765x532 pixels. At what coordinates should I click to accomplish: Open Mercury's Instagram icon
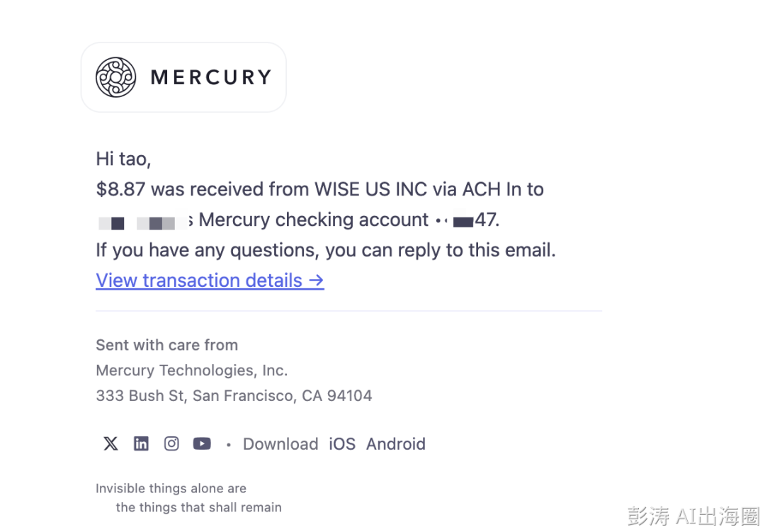(171, 443)
